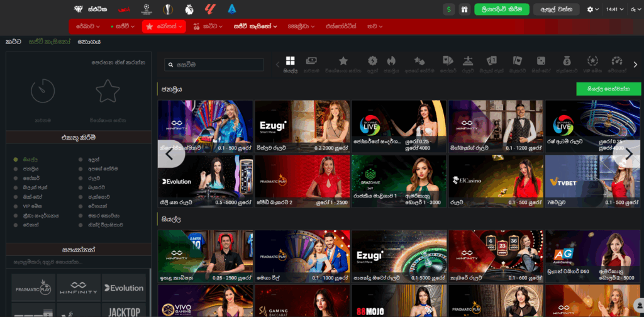Image resolution: width=644 pixels, height=317 pixels.
Task: Choose the second filter radio in left column
Action: [16, 169]
